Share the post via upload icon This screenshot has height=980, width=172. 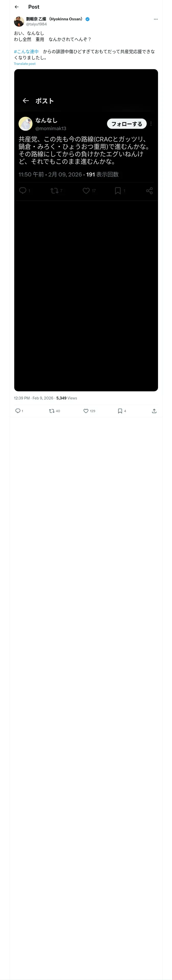coord(154,410)
